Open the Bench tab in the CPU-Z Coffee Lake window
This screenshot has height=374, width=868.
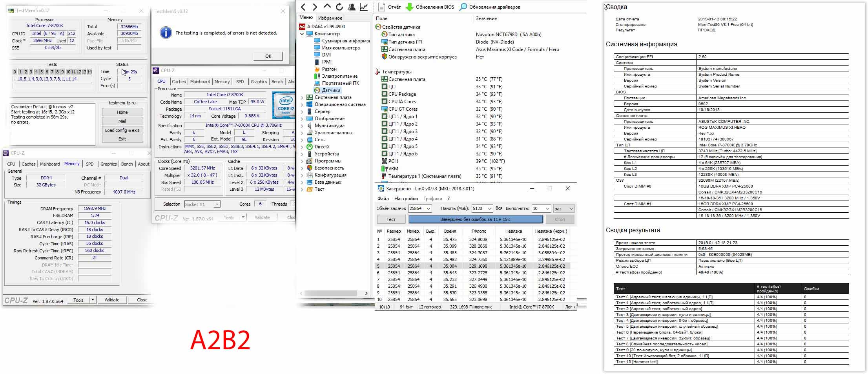pos(277,82)
